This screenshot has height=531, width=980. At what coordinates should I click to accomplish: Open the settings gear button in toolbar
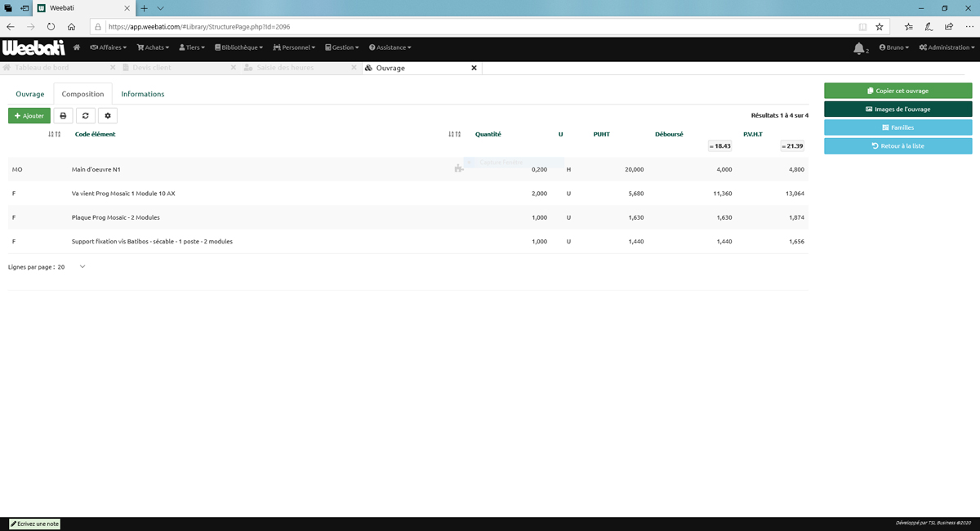click(107, 116)
